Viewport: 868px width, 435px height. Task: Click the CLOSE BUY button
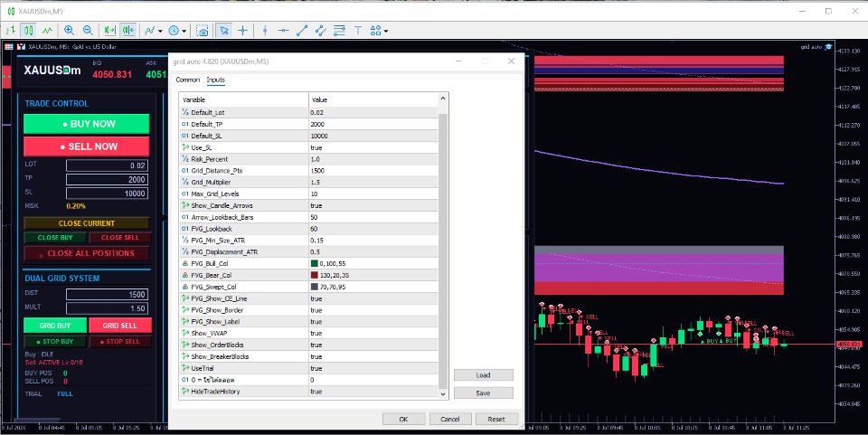click(x=55, y=238)
